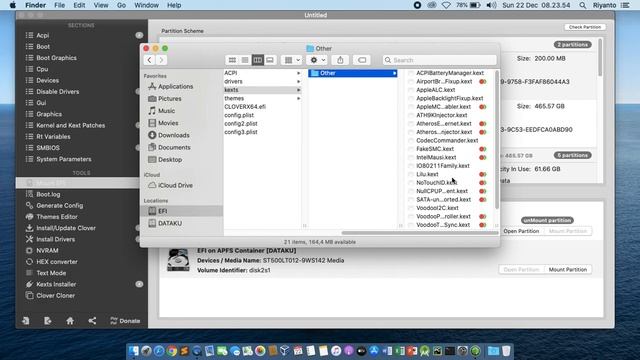The height and width of the screenshot is (360, 640).
Task: Click the Finder edit tags button
Action: pos(362,60)
